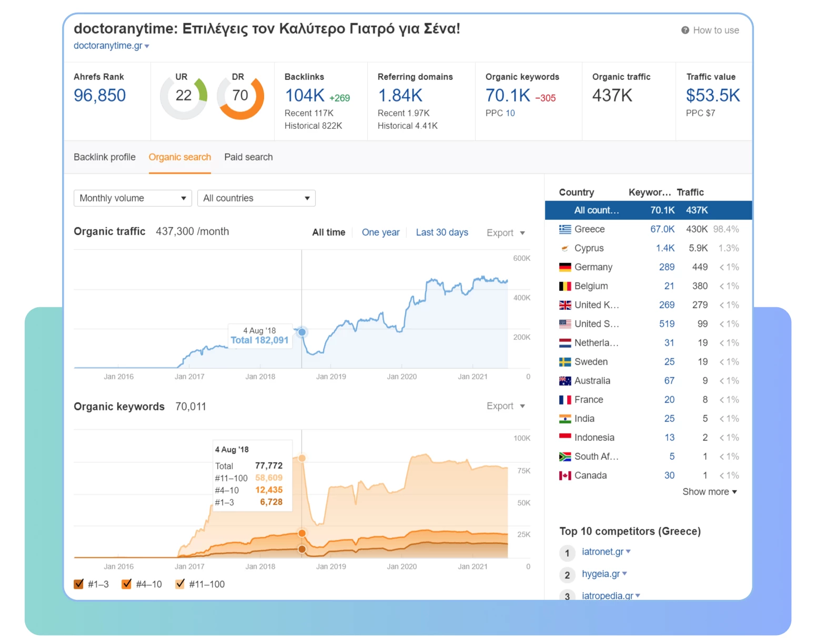Open the 96,850 Ahrefs Rank link
This screenshot has height=644, width=816.
pos(100,96)
